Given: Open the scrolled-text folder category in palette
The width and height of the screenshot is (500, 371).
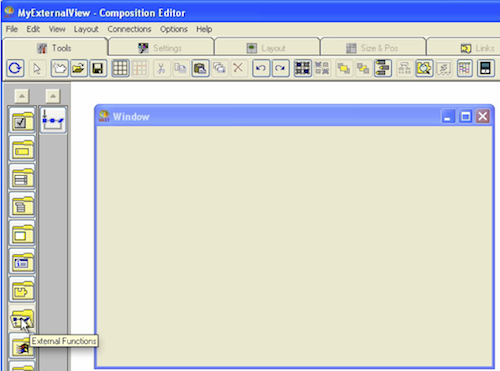Looking at the screenshot, I should pos(22,206).
